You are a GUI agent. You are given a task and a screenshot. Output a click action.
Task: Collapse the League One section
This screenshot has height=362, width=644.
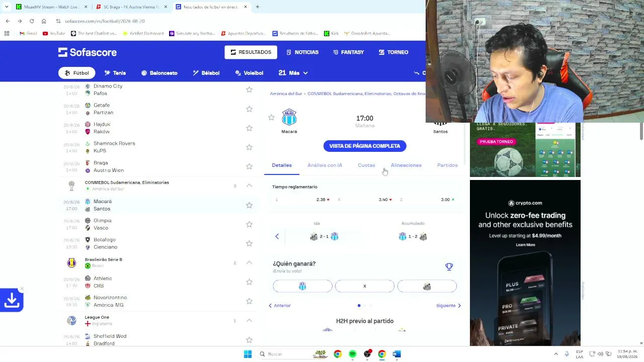(249, 320)
